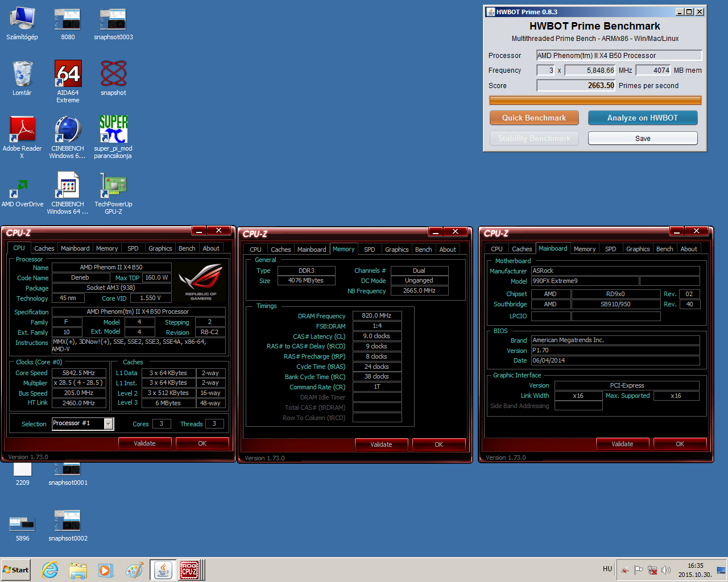Click the HU language indicator in taskbar
Screen dimensions: 728x582
(607, 569)
